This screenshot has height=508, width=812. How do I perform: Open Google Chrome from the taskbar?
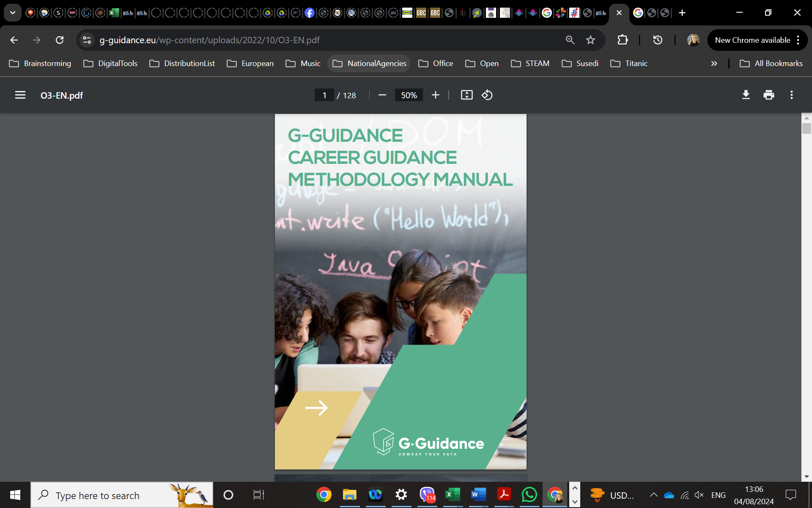(324, 495)
